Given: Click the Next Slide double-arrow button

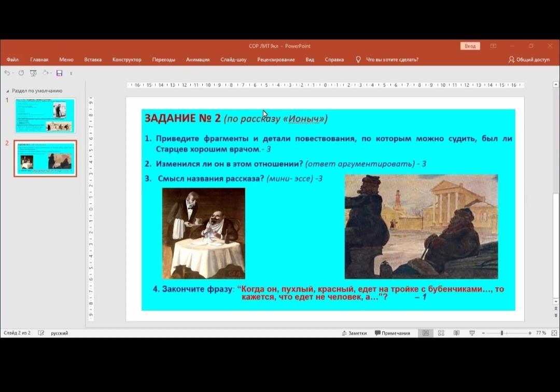Looking at the screenshot, I should [x=556, y=316].
